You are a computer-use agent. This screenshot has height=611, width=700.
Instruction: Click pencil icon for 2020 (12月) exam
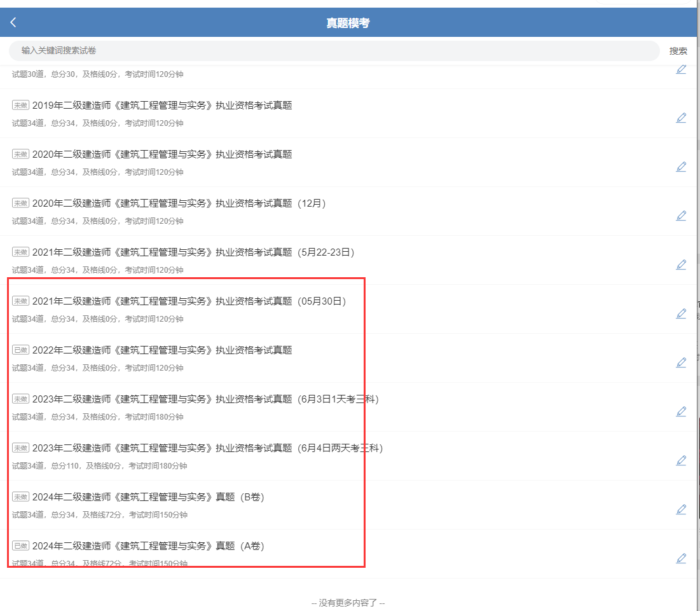(681, 216)
